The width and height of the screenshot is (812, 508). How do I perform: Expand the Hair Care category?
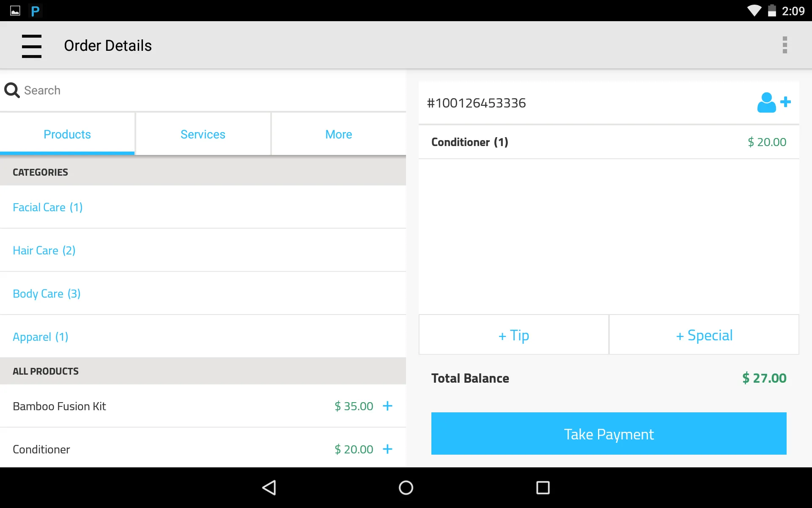click(44, 250)
